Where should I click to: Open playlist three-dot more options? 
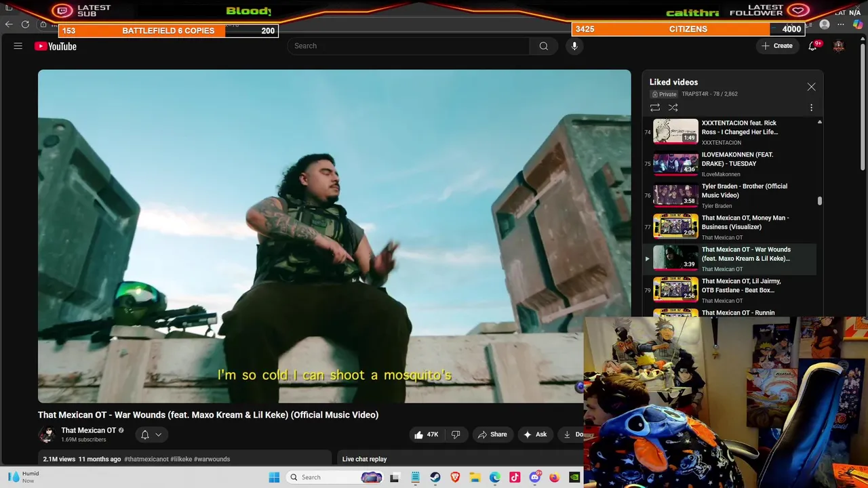811,108
